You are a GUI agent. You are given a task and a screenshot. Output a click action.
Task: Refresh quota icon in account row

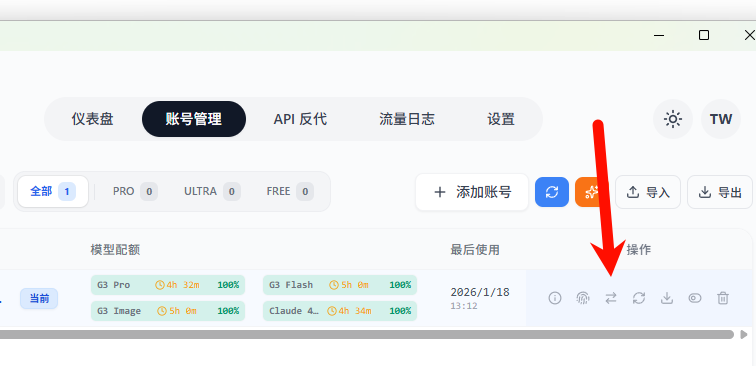coord(639,298)
